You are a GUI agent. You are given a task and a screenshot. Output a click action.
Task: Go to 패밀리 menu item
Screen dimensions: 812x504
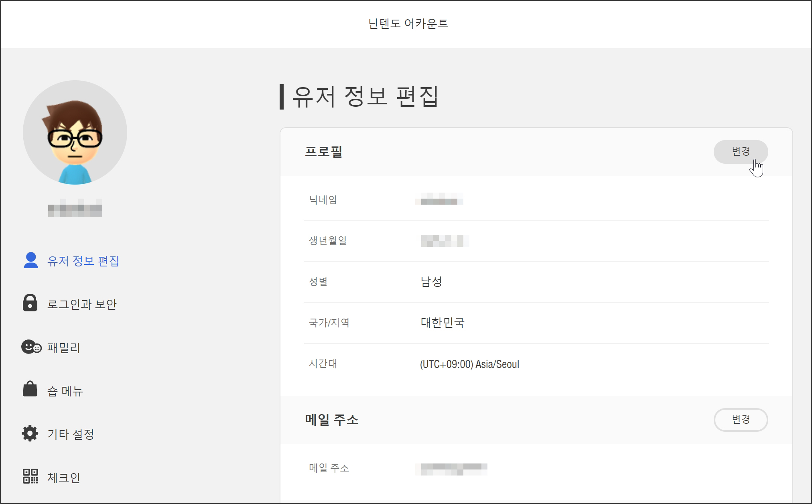coord(64,348)
